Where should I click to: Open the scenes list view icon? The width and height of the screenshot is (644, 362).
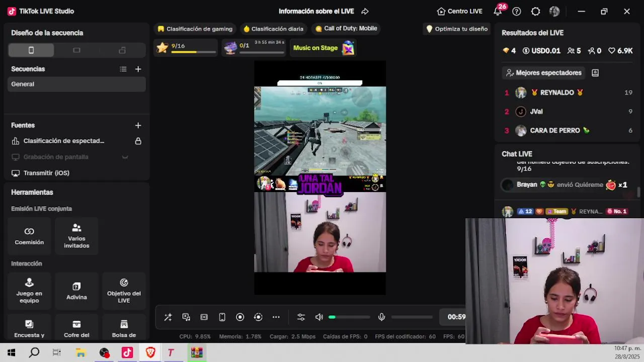[x=123, y=69]
